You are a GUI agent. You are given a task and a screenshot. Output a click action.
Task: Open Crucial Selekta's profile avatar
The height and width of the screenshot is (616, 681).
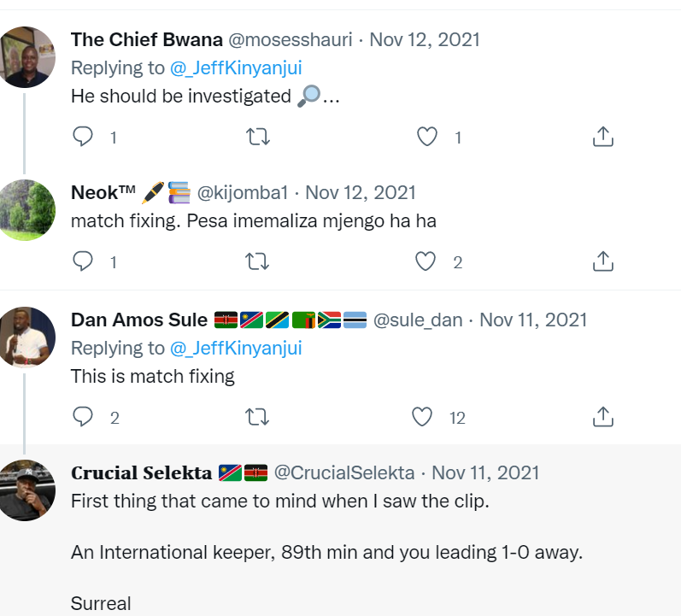(x=26, y=490)
